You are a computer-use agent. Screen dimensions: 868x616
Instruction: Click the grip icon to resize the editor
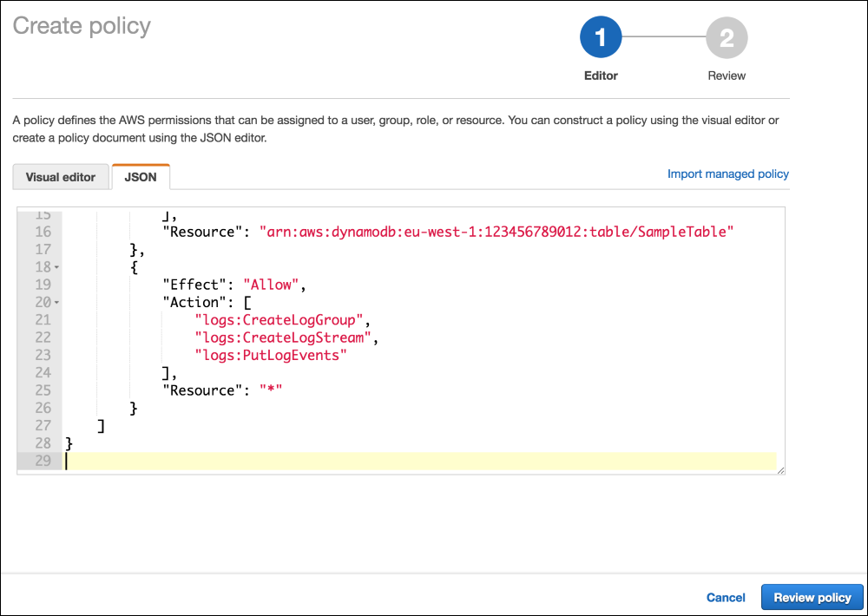780,469
